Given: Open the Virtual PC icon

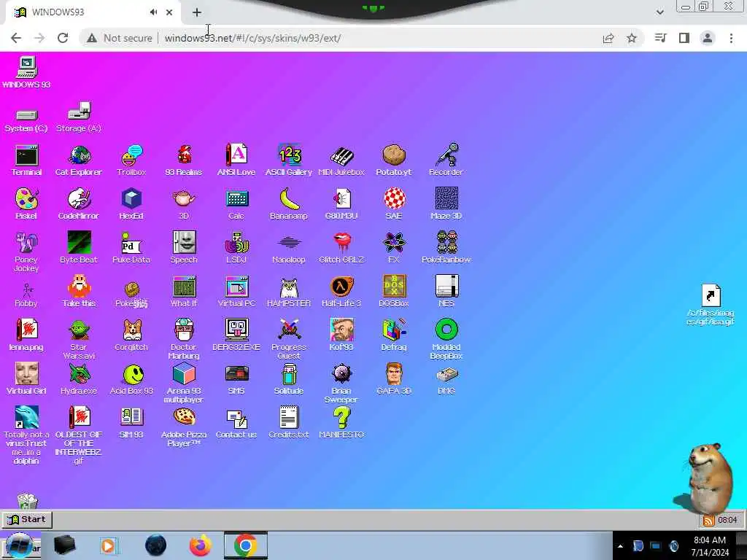Looking at the screenshot, I should 236,287.
